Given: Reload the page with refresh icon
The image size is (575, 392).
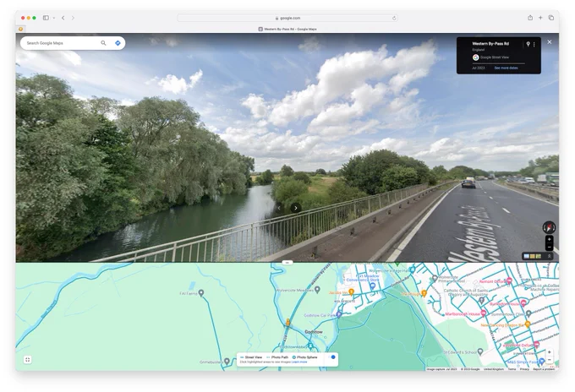Looking at the screenshot, I should (x=394, y=18).
